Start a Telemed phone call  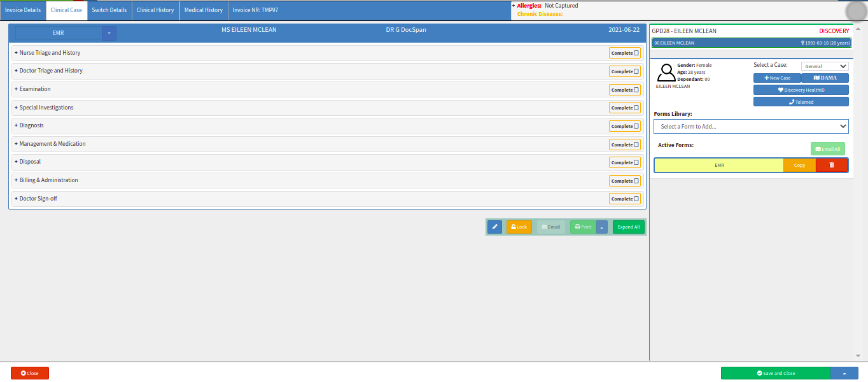[x=801, y=102]
